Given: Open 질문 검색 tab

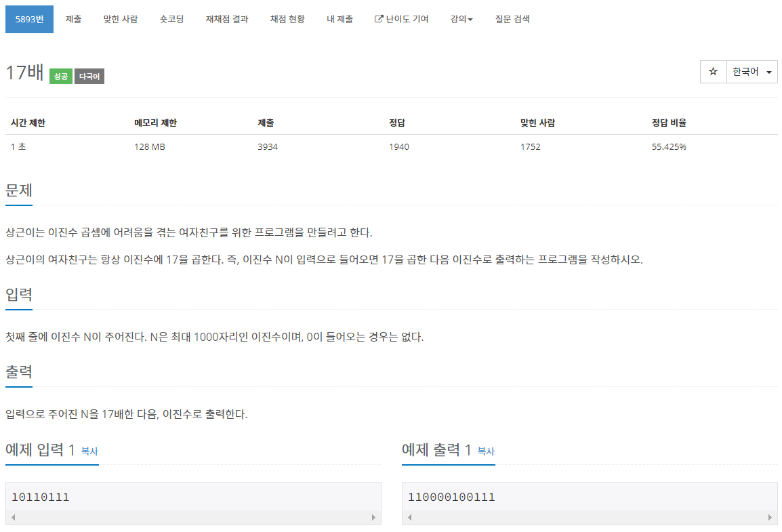Looking at the screenshot, I should (512, 19).
